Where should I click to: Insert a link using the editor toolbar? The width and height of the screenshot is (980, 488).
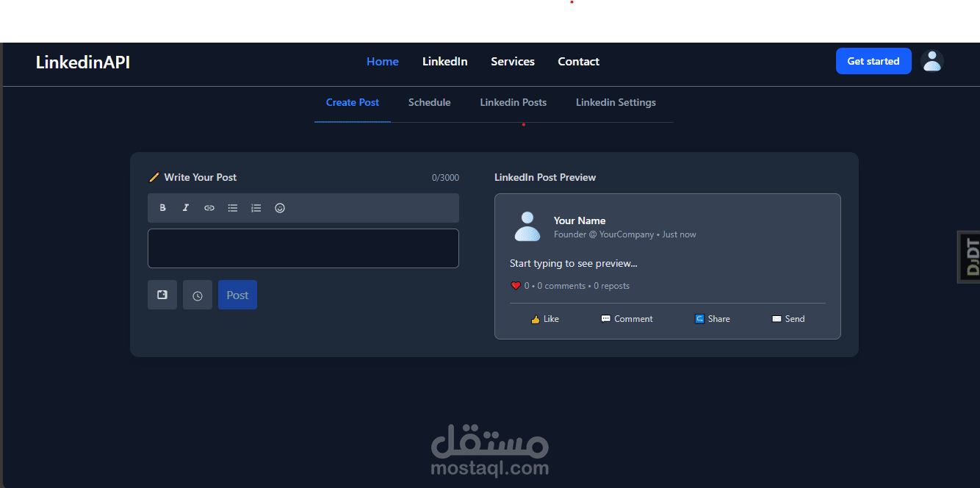point(209,208)
